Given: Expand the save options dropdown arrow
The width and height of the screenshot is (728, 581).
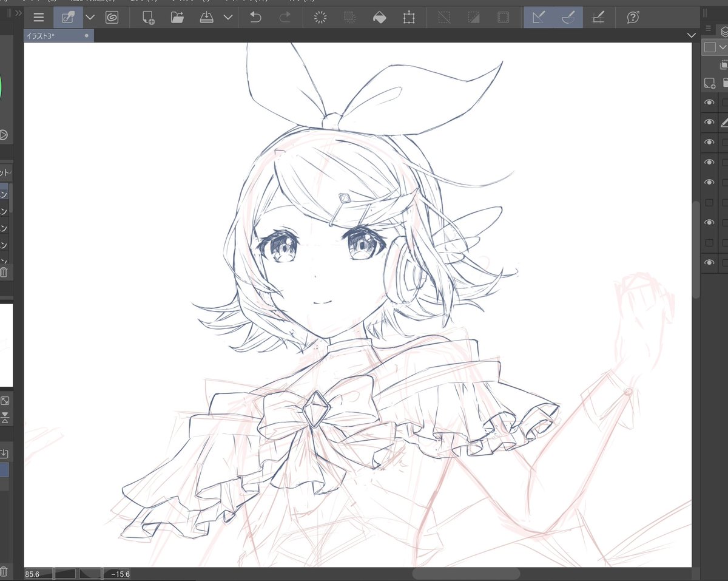Looking at the screenshot, I should point(228,18).
